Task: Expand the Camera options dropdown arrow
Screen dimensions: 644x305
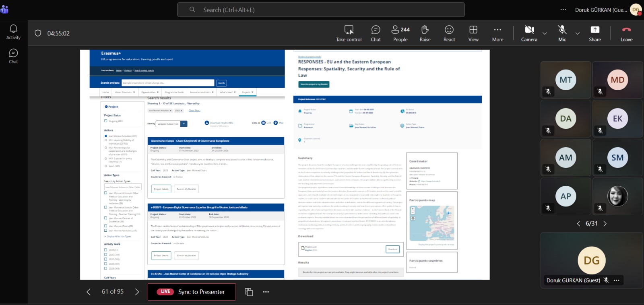Action: (545, 33)
